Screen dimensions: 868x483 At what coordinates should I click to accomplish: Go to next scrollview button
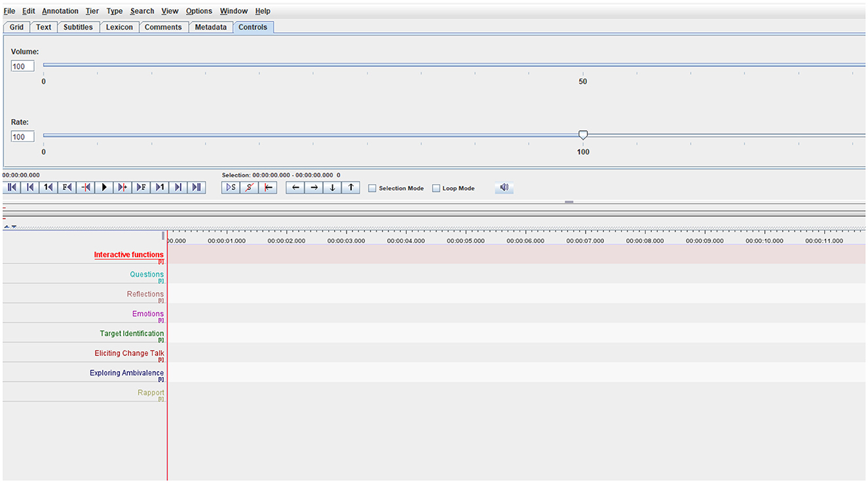pos(178,188)
